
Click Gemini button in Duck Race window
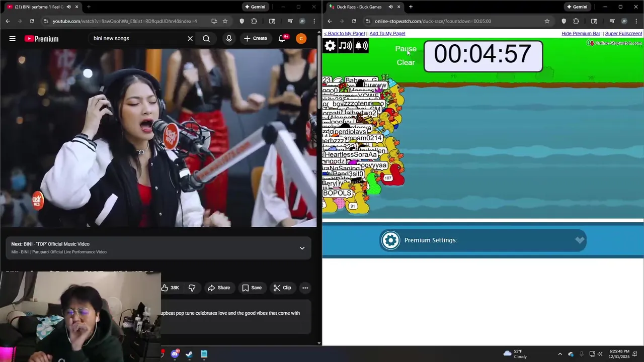tap(577, 7)
